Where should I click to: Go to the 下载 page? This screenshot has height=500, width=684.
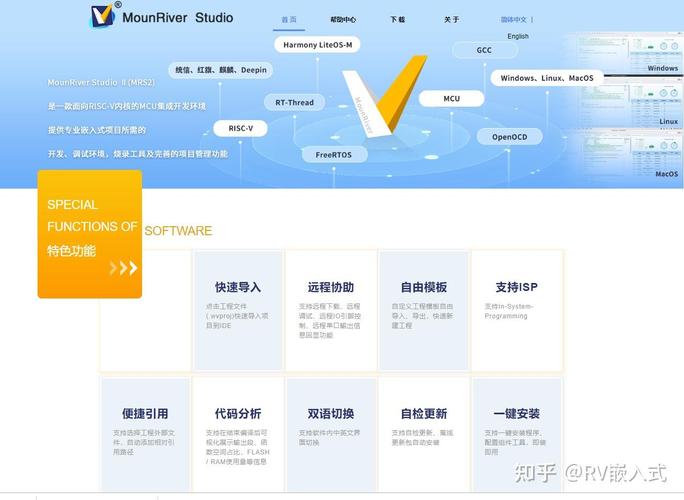pos(397,20)
